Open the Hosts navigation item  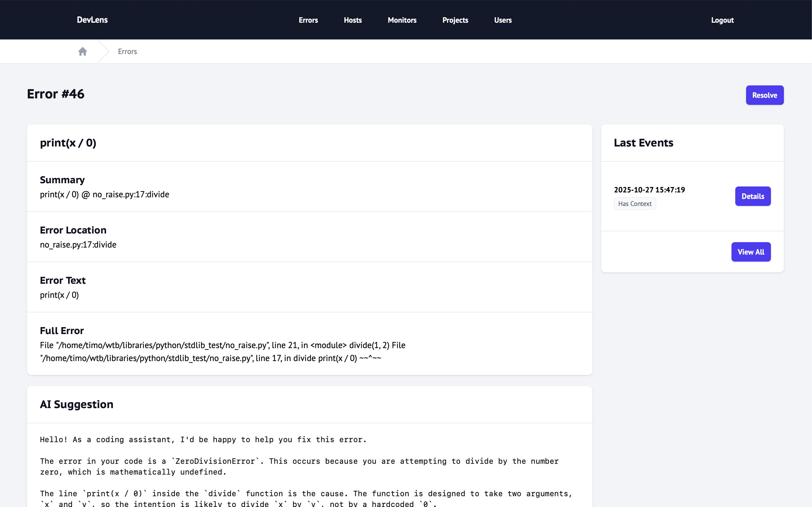353,20
